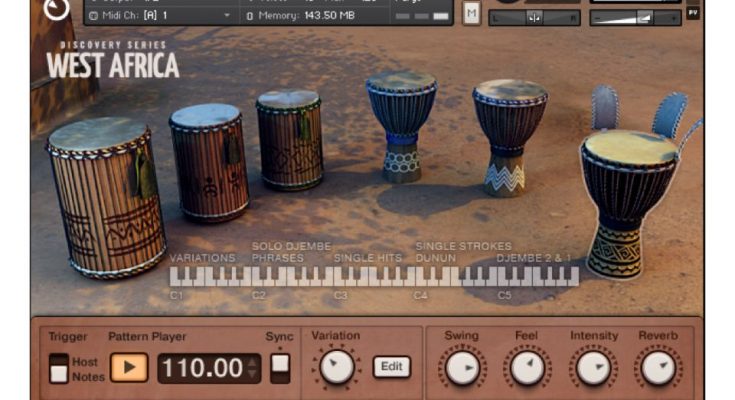Click the Feel knob
The image size is (735, 400).
point(527,368)
